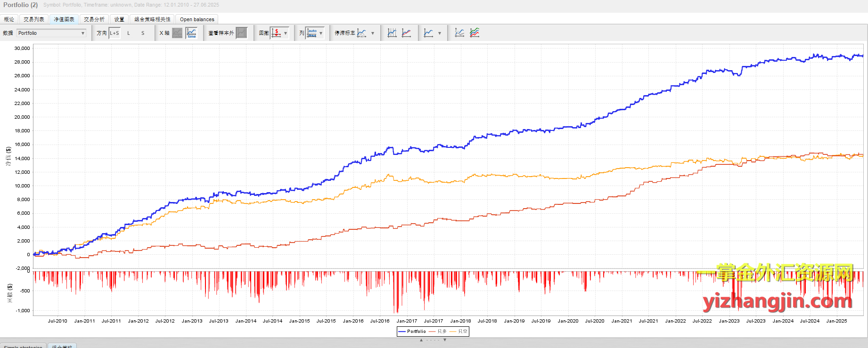The image size is (868, 348).
Task: Open the 交易列表 tab
Action: 34,19
